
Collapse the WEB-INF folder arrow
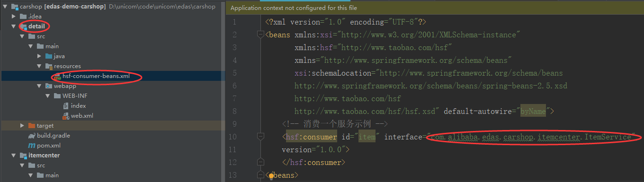(48, 96)
